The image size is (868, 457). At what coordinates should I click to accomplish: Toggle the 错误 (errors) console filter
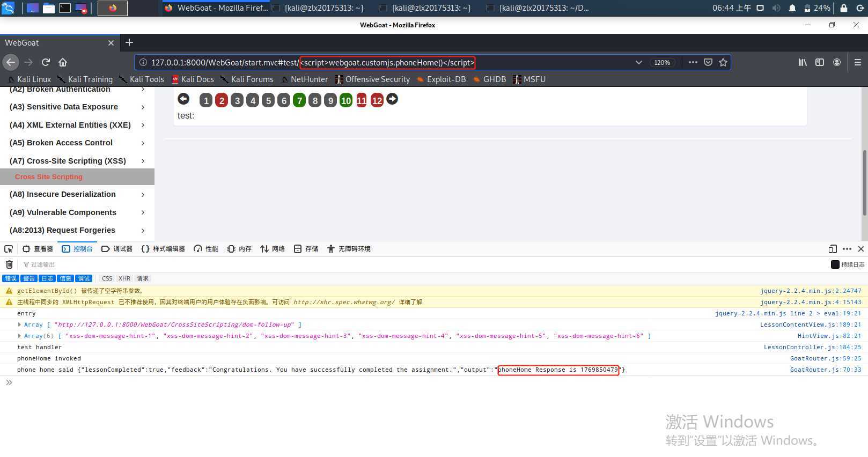[11, 278]
